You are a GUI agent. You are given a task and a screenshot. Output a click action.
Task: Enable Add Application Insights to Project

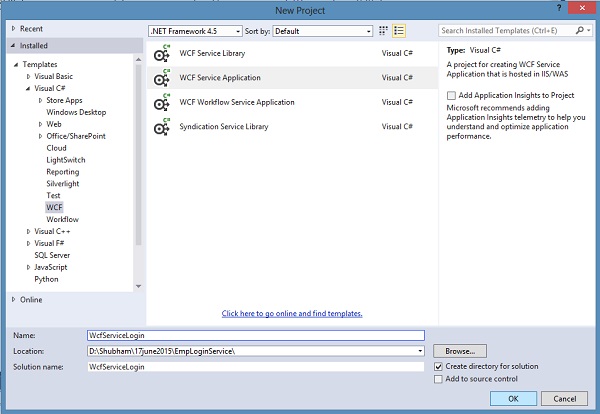pyautogui.click(x=452, y=95)
